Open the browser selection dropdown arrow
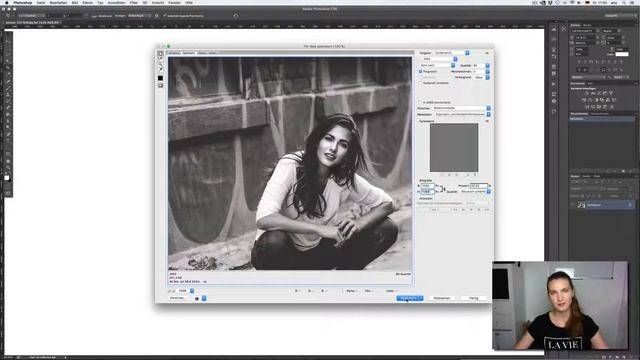640x360 pixels. [x=204, y=298]
